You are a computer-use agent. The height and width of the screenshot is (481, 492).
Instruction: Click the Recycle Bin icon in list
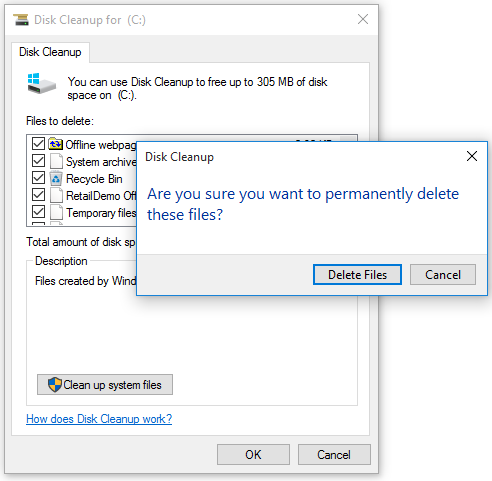(x=56, y=178)
